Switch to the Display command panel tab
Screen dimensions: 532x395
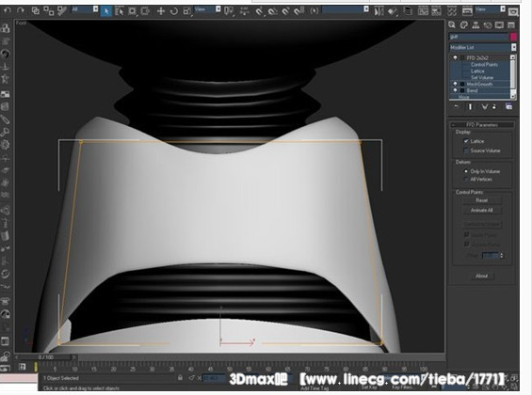(499, 25)
